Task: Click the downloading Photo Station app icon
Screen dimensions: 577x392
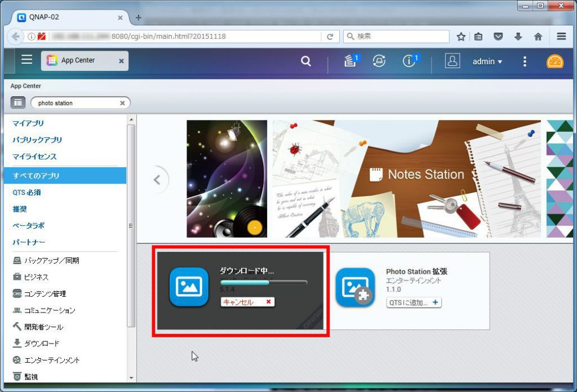Action: pyautogui.click(x=189, y=287)
